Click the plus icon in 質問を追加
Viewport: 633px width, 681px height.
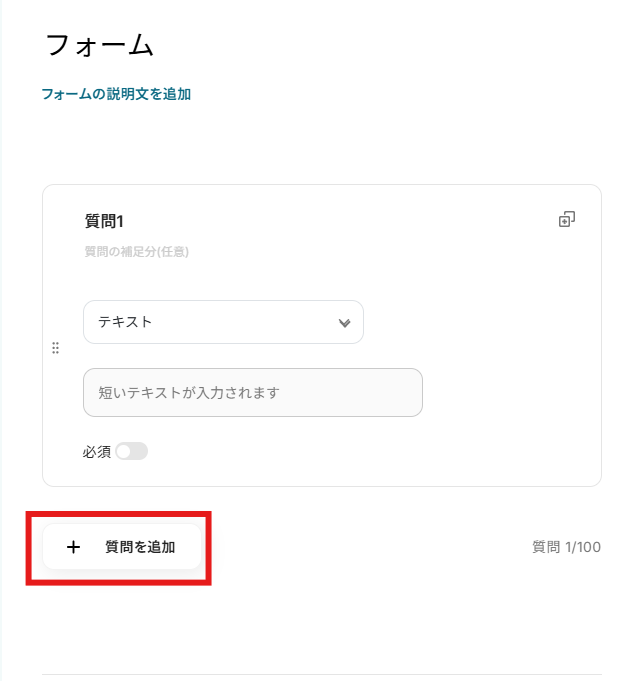coord(73,547)
